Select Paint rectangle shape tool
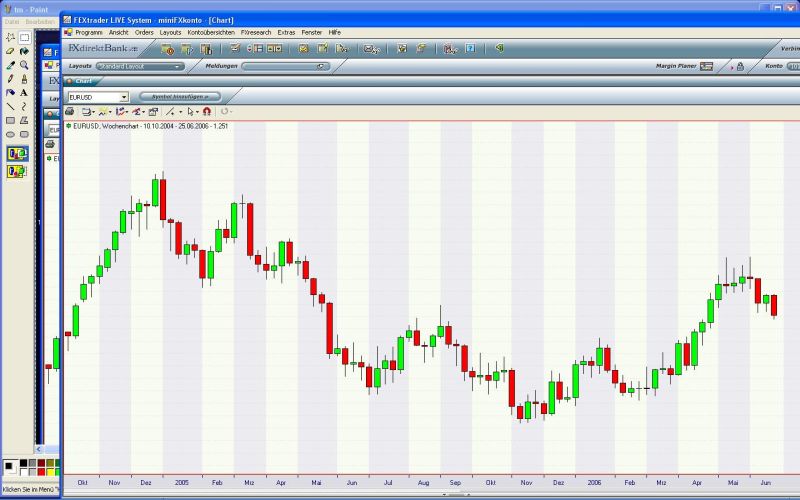 pos(10,120)
